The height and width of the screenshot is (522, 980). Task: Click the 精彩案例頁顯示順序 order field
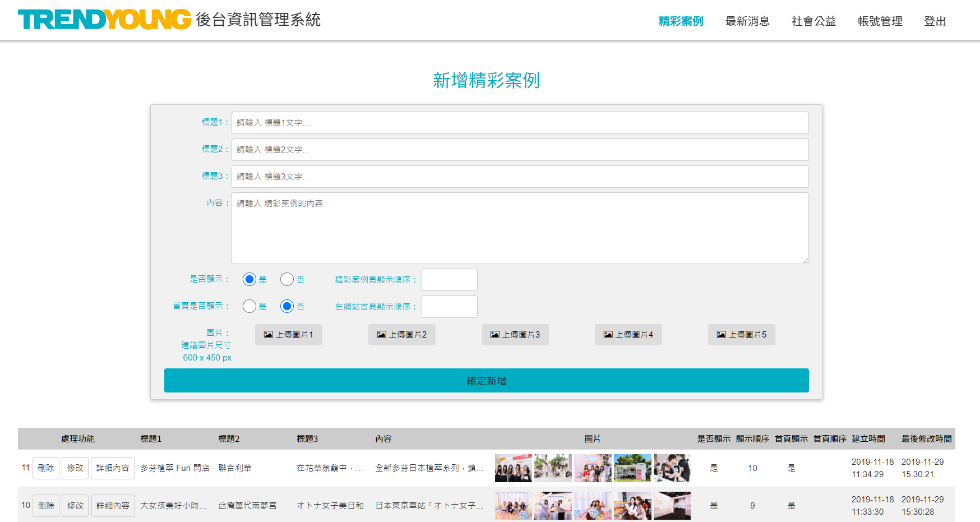449,280
